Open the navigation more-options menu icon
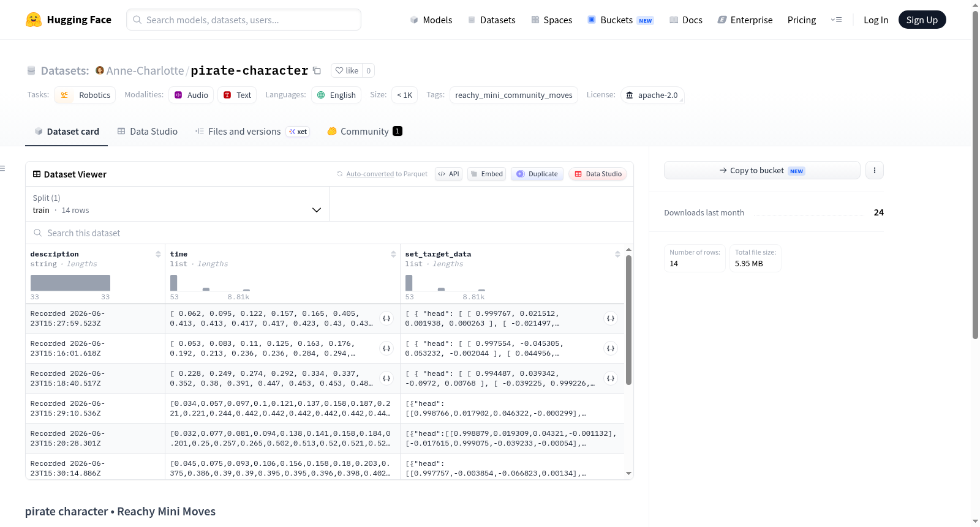The height and width of the screenshot is (527, 980). tap(836, 20)
